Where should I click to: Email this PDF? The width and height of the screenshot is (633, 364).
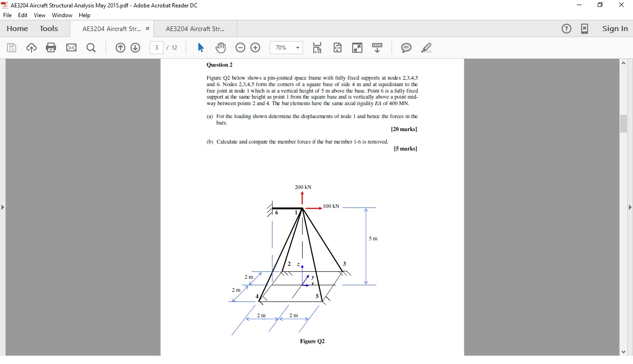click(x=71, y=48)
